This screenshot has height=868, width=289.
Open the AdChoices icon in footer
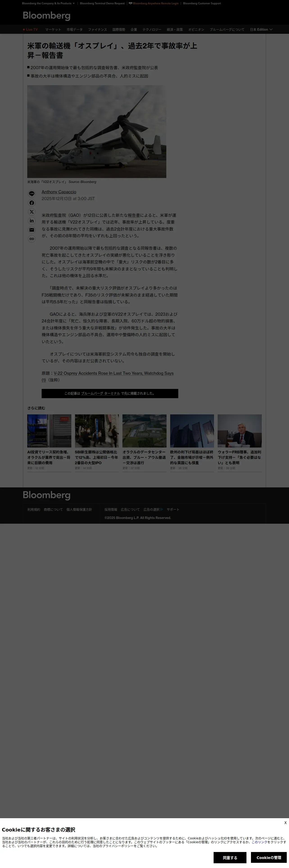[162, 509]
